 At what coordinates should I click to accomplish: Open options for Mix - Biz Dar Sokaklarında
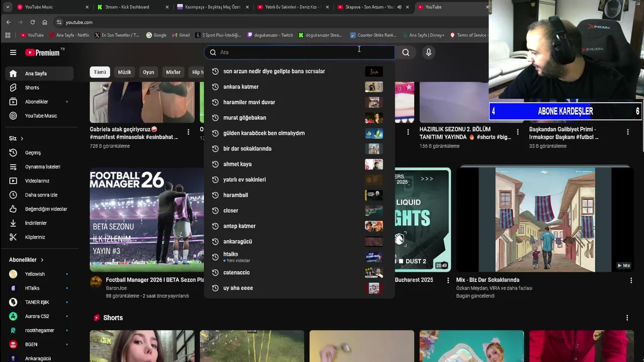pyautogui.click(x=631, y=281)
